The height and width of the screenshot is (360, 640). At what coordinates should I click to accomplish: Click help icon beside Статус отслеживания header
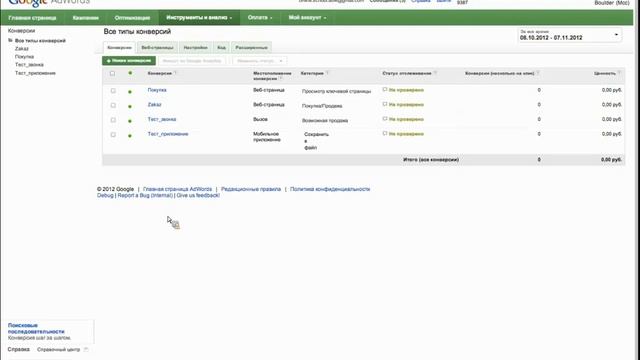pos(435,73)
